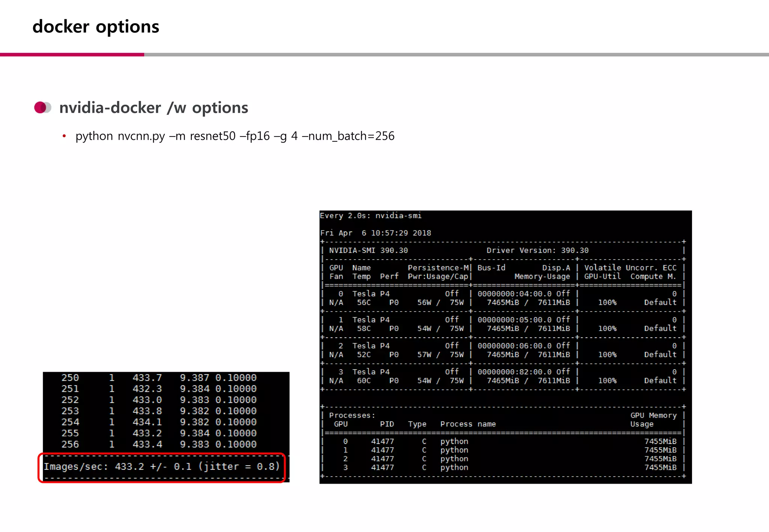Click the 'Tesla P4' name for GPU 3

tap(371, 372)
